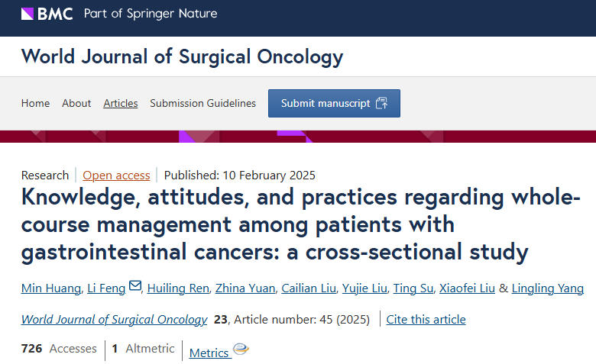
Task: Open Submission Guidelines page
Action: click(202, 104)
